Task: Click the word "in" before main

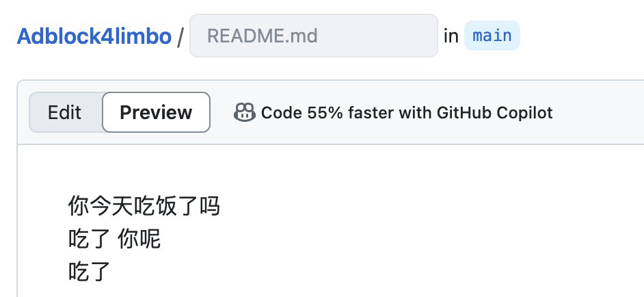Action: [x=451, y=36]
